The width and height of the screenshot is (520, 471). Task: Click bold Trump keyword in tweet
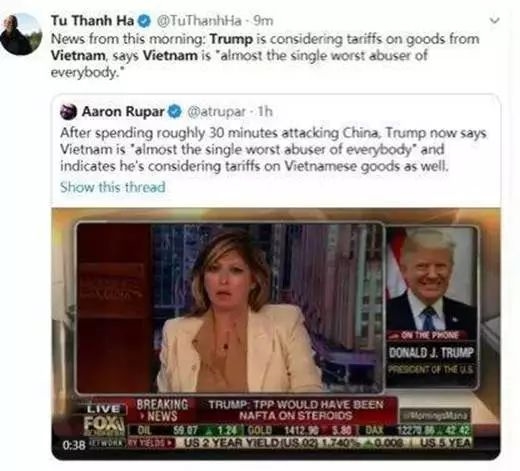click(231, 39)
